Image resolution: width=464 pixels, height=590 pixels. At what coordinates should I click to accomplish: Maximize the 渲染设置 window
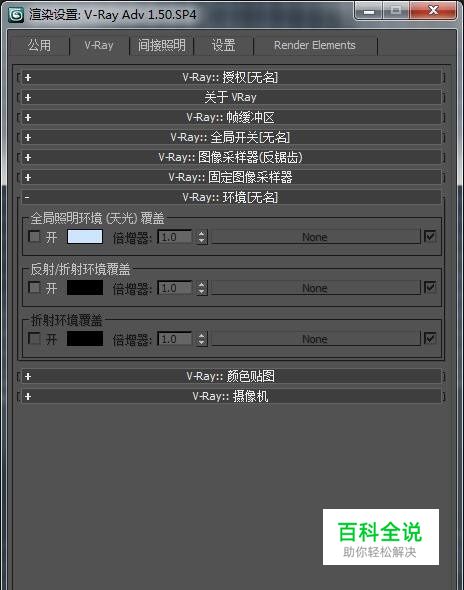(x=396, y=11)
